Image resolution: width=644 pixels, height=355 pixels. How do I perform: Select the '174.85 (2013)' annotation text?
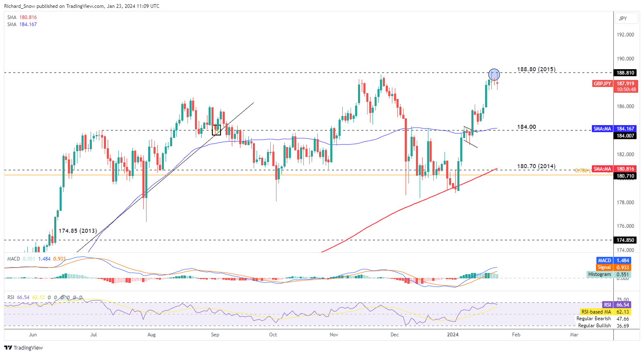pyautogui.click(x=78, y=231)
